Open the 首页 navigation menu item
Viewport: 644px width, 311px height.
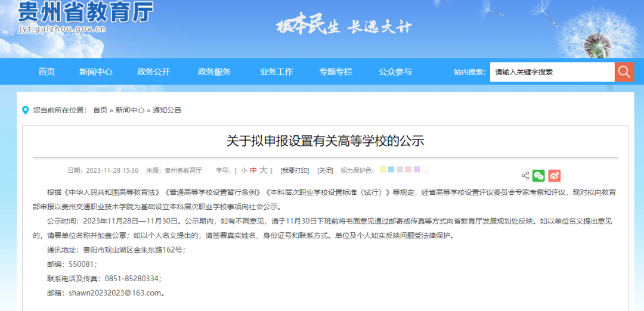pos(47,72)
